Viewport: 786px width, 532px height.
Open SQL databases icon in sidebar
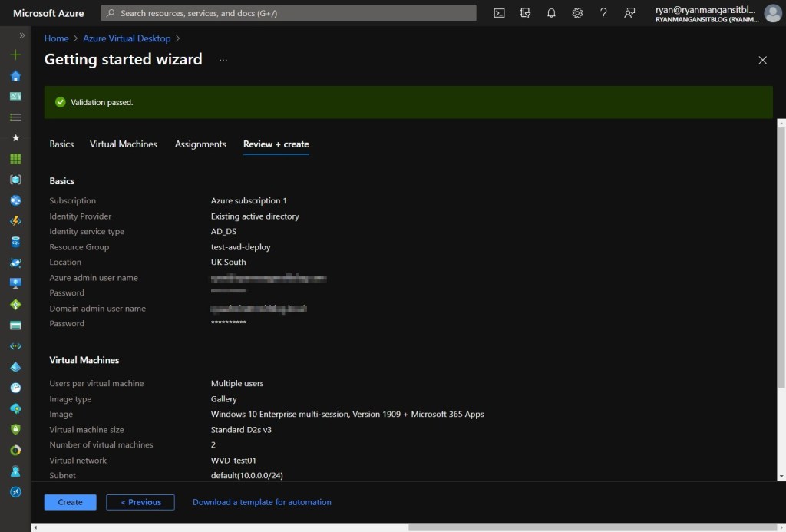(x=15, y=242)
